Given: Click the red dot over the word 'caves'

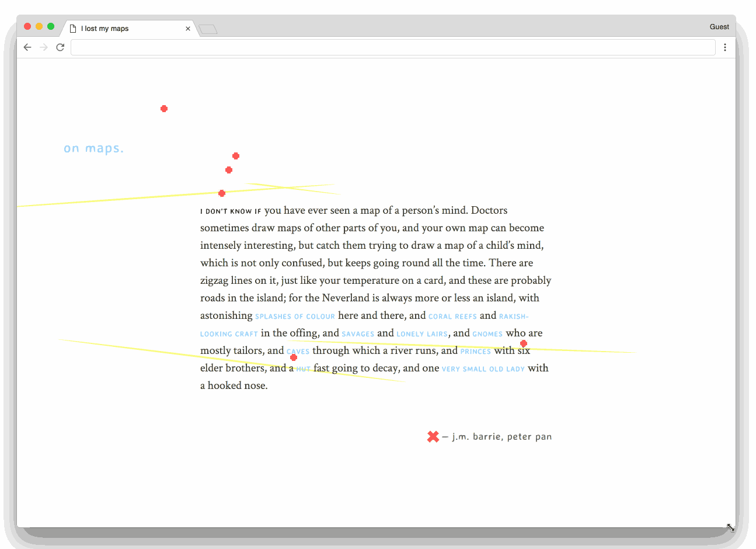Looking at the screenshot, I should tap(294, 357).
